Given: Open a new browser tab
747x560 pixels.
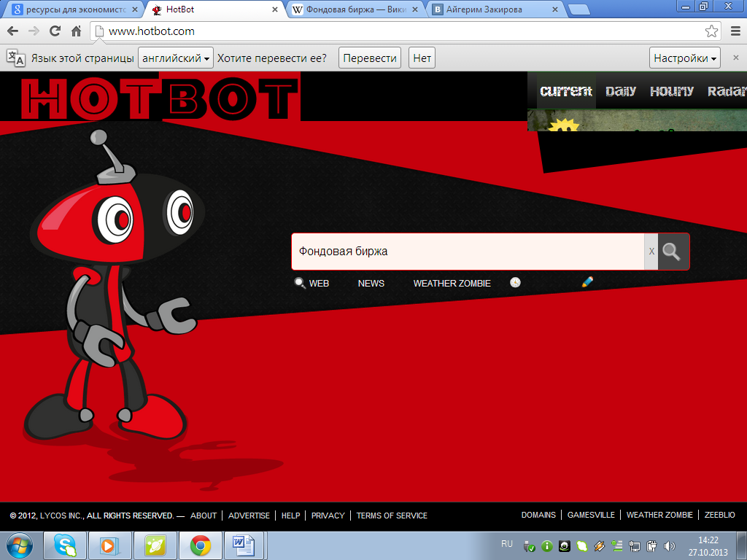Looking at the screenshot, I should 578,9.
